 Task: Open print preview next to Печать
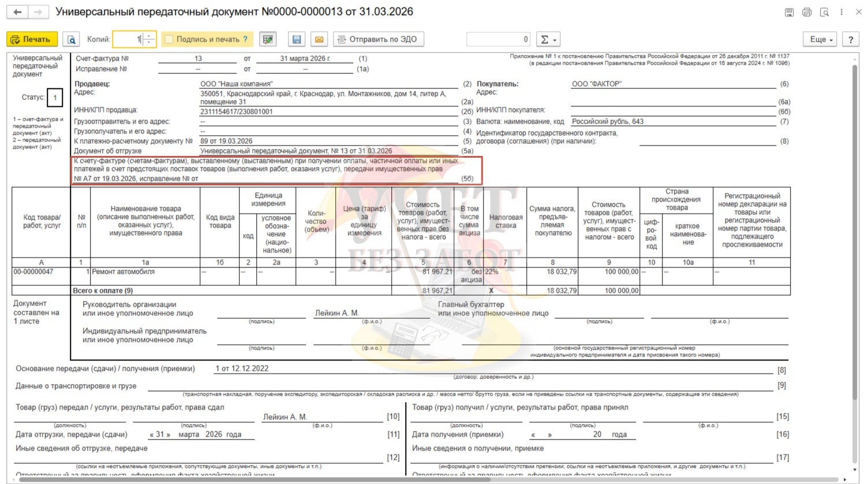tap(71, 39)
